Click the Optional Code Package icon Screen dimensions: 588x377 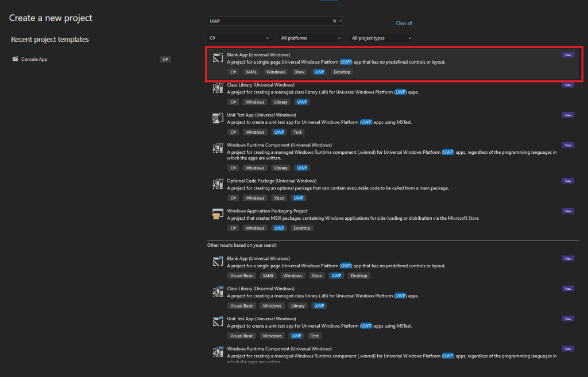[x=218, y=184]
